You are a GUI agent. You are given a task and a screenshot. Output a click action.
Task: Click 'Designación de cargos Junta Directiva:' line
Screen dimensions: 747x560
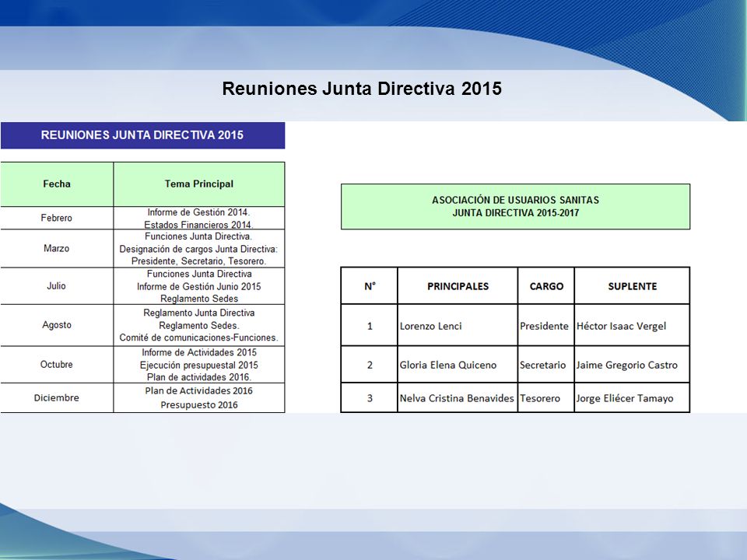tap(198, 249)
